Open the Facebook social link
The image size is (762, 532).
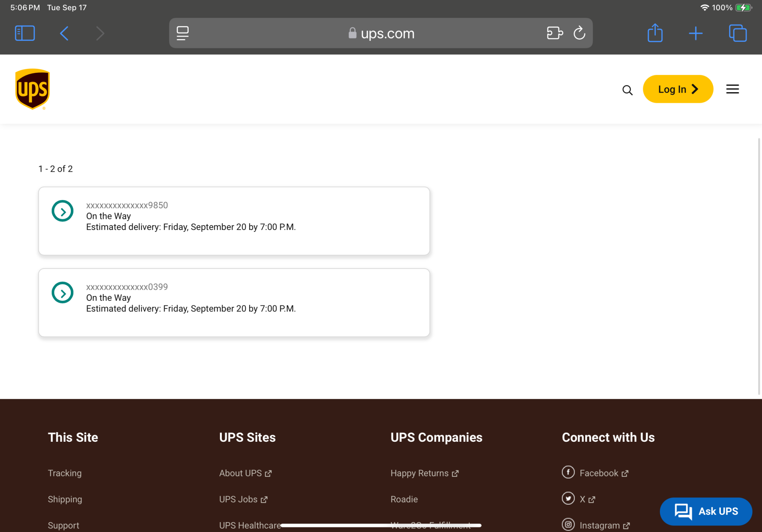(599, 473)
